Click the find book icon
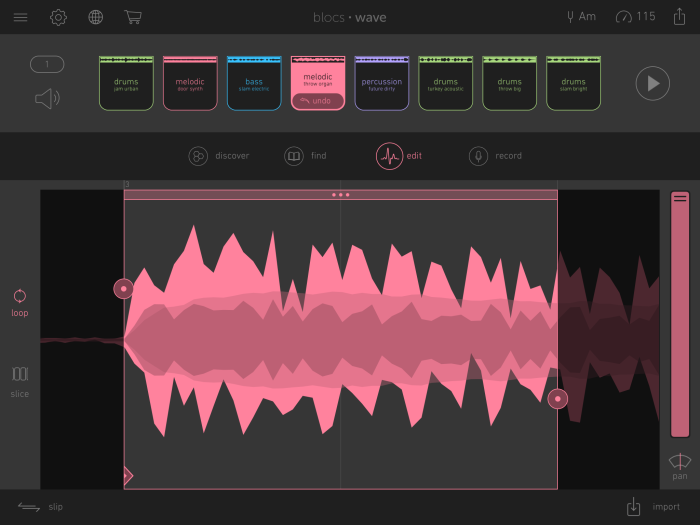 coord(294,156)
